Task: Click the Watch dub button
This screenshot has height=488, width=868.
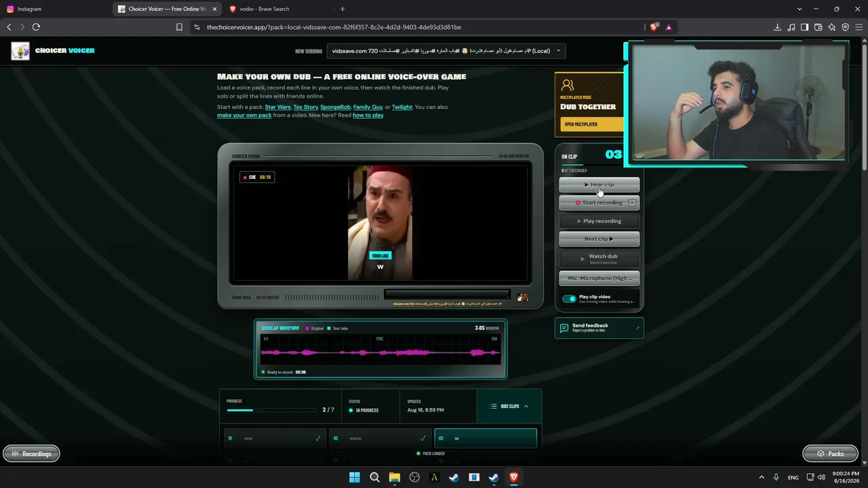Action: tap(599, 258)
